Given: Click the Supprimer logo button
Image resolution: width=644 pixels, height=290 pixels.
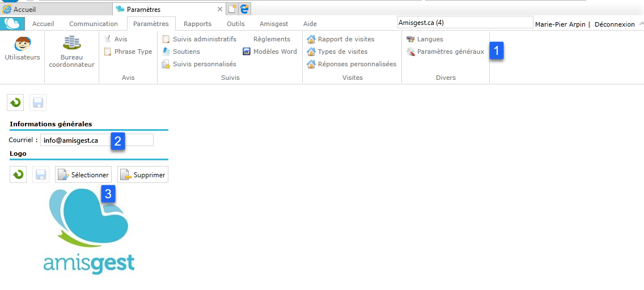Looking at the screenshot, I should tap(143, 175).
